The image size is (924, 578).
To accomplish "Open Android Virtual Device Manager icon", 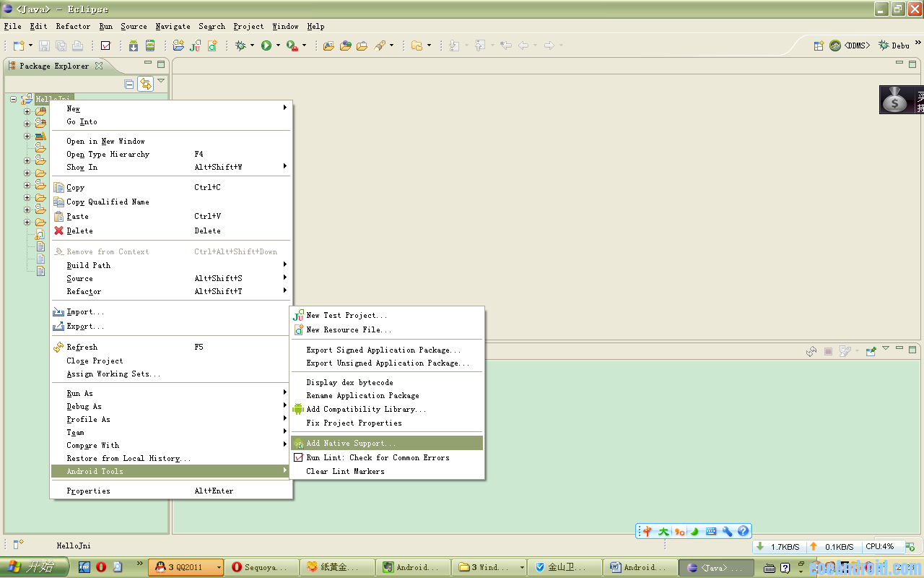I will pyautogui.click(x=149, y=46).
